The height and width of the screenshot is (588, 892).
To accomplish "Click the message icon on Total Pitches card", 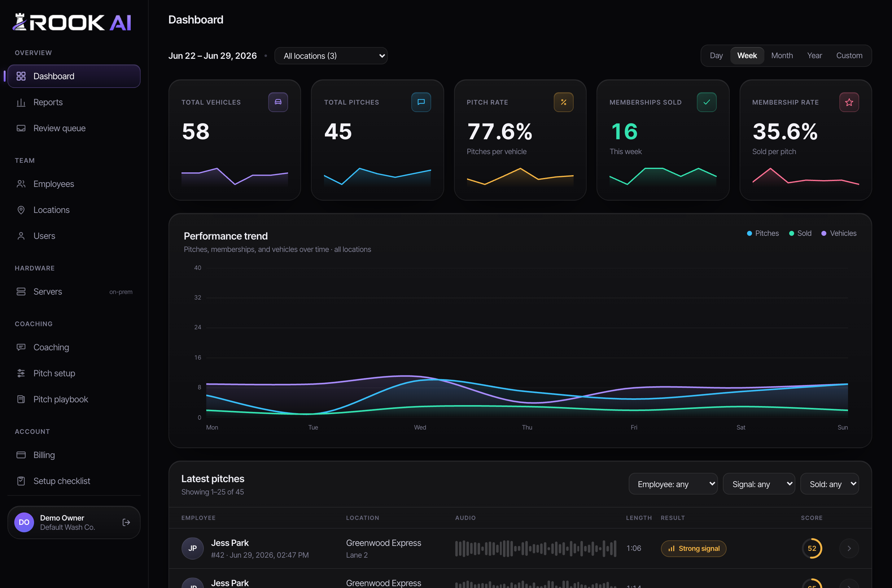I will point(421,102).
